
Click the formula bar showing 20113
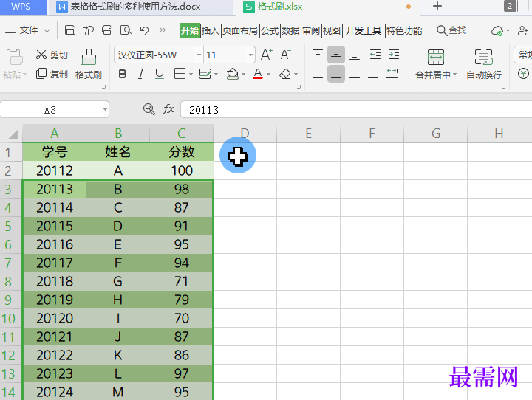coord(356,109)
